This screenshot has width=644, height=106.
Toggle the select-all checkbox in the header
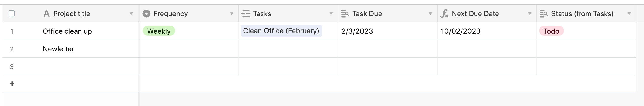pos(11,13)
